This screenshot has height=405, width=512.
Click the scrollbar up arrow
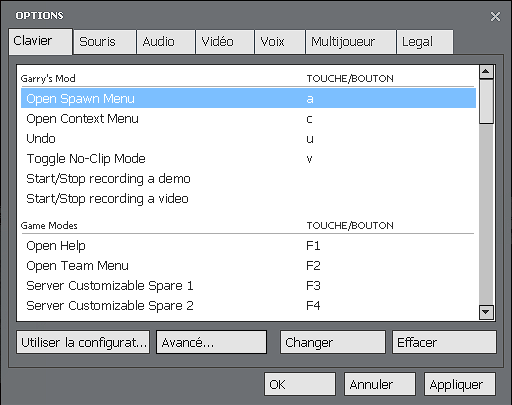486,72
